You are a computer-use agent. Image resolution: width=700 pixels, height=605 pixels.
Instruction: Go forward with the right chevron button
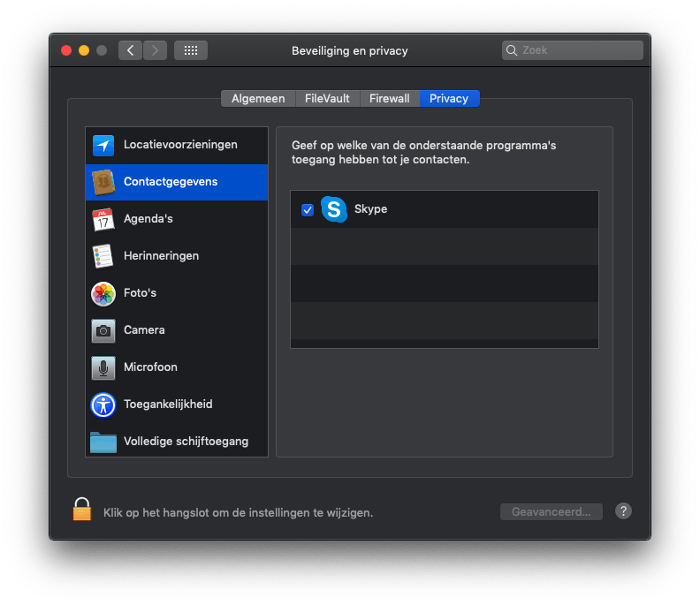[x=155, y=50]
